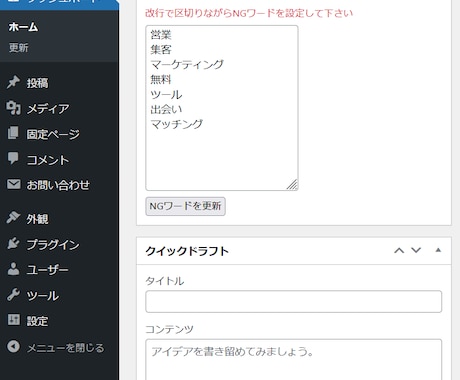
Task: Click the word マーケティング in the list
Action: coord(187,64)
